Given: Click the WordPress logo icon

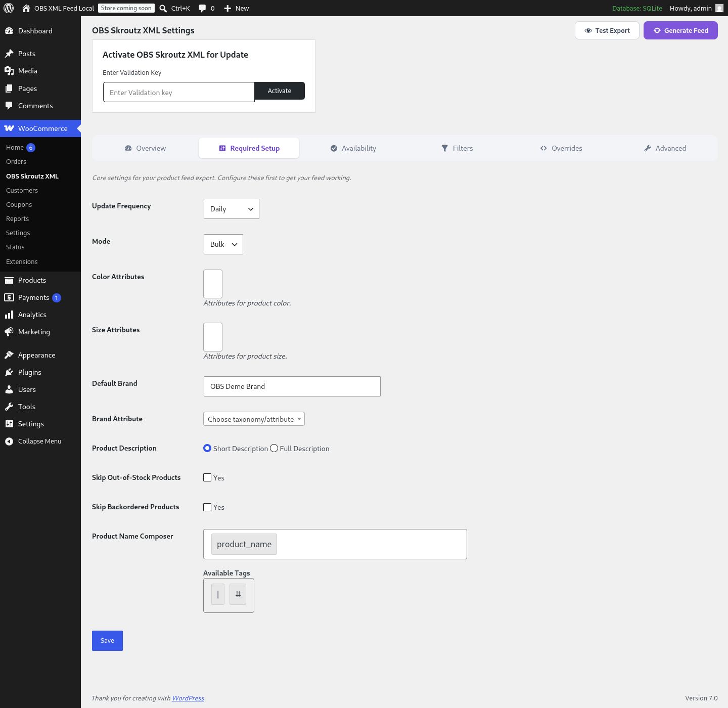Looking at the screenshot, I should 9,8.
